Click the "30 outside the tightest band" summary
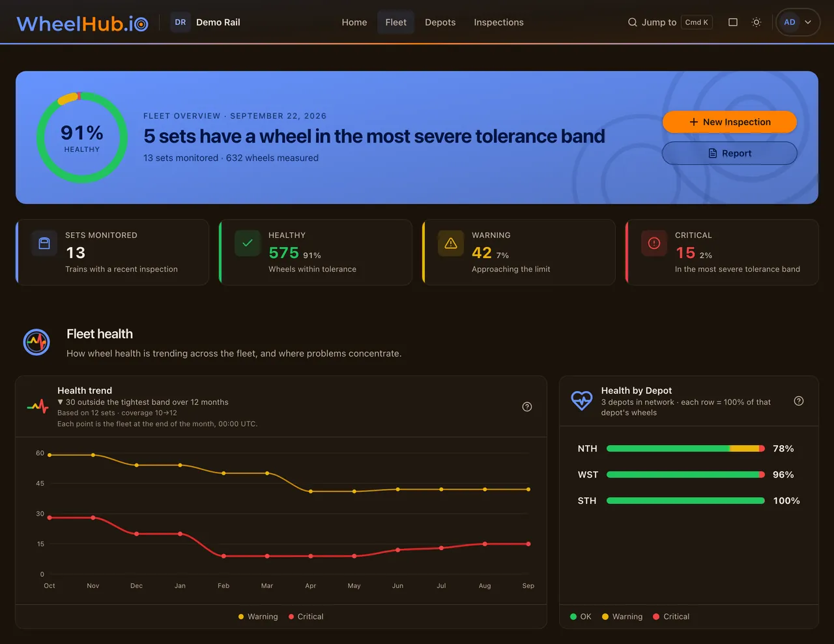This screenshot has width=834, height=644. tap(143, 402)
